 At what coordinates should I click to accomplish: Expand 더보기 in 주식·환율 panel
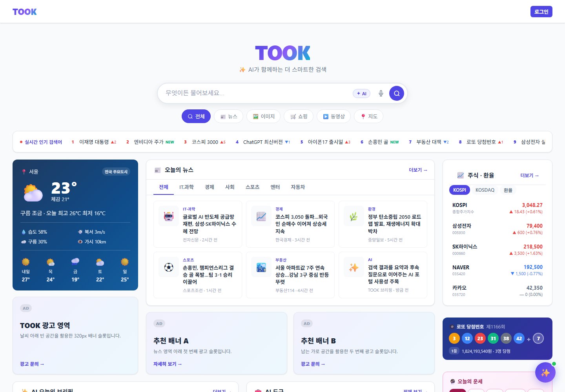point(530,175)
